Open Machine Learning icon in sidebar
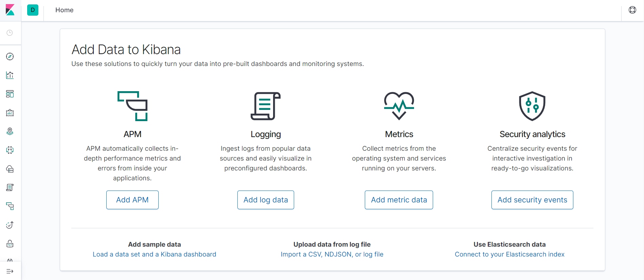The height and width of the screenshot is (280, 644). coord(10,150)
